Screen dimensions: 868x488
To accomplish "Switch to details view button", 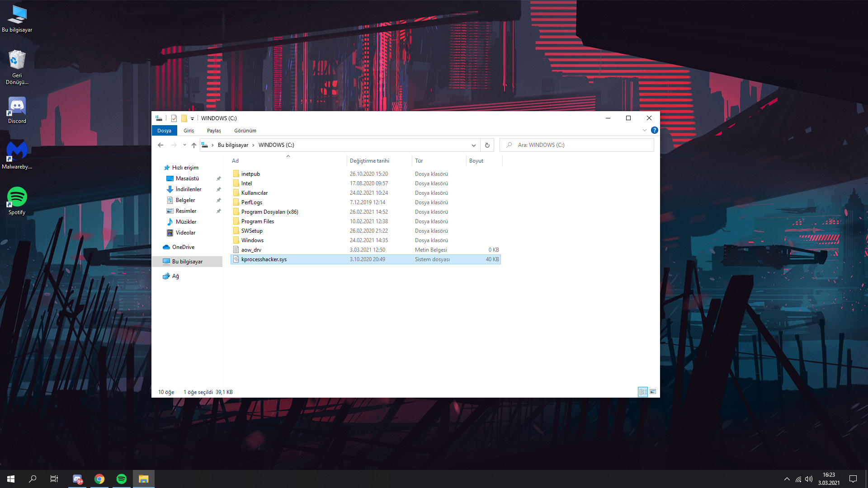I will tap(642, 392).
